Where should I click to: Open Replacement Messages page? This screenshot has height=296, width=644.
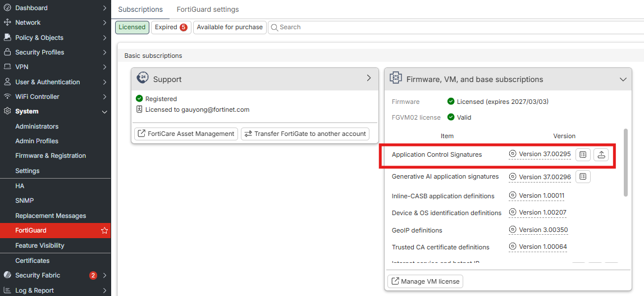point(51,216)
